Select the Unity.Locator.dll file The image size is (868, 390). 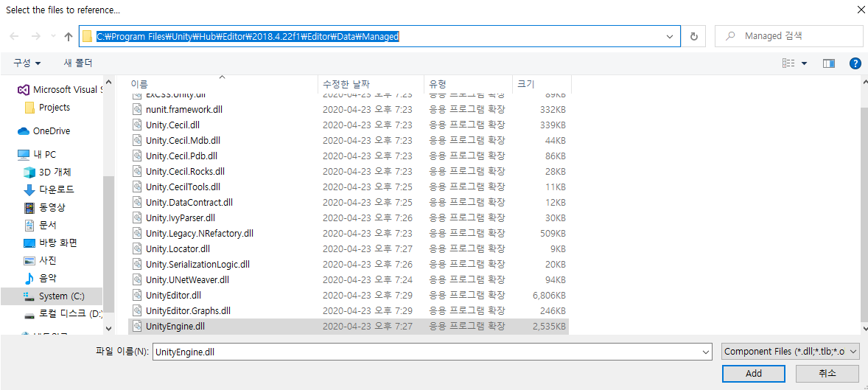tap(349, 249)
